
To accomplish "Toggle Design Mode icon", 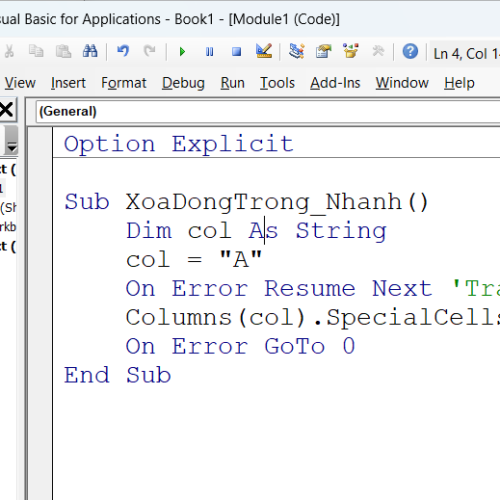I will pyautogui.click(x=264, y=51).
